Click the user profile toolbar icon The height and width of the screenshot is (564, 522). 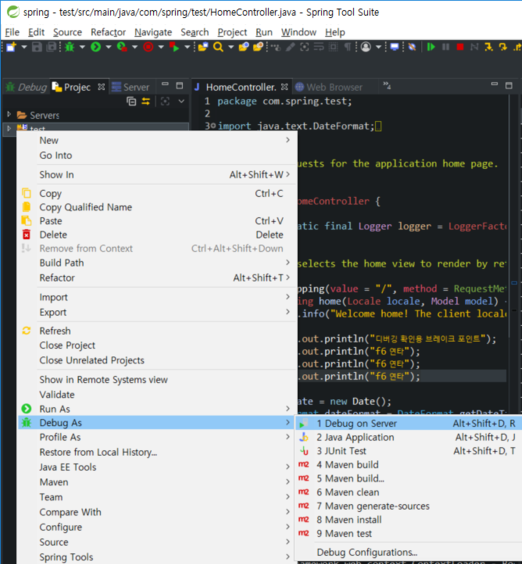tap(366, 47)
